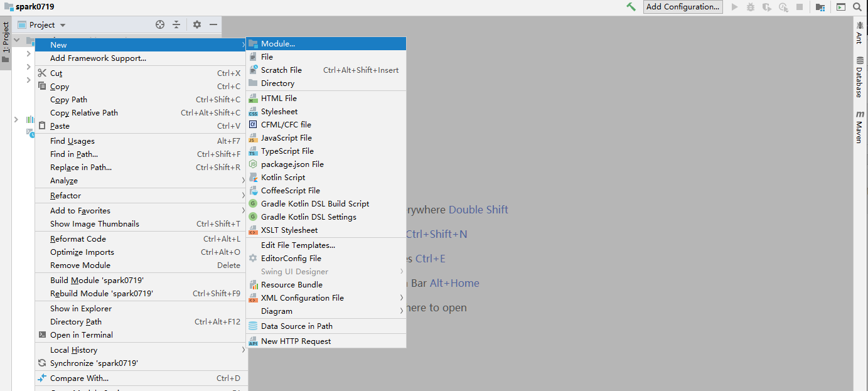This screenshot has width=868, height=391.
Task: Click the New HTTP Request API icon
Action: [x=253, y=341]
